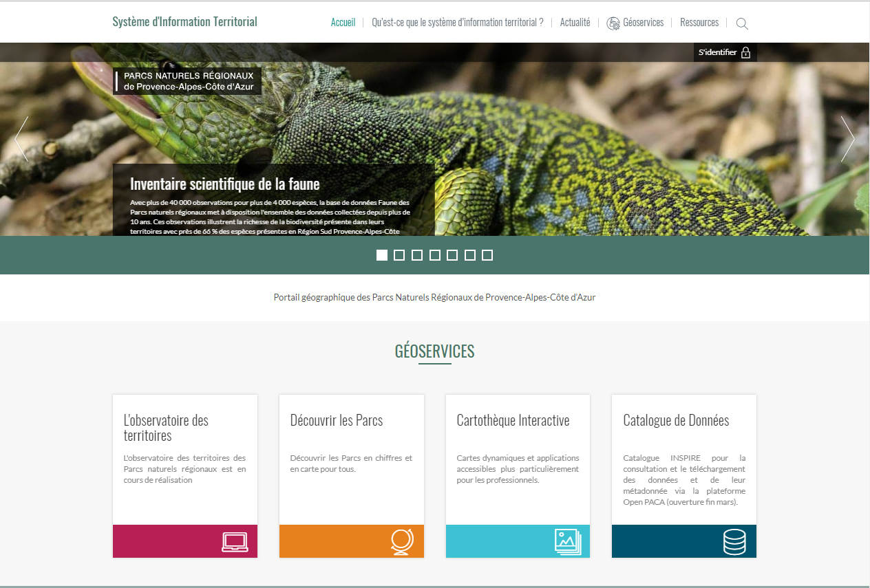870x588 pixels.
Task: Click the images icon on Cartothèque Interactive
Action: click(568, 542)
